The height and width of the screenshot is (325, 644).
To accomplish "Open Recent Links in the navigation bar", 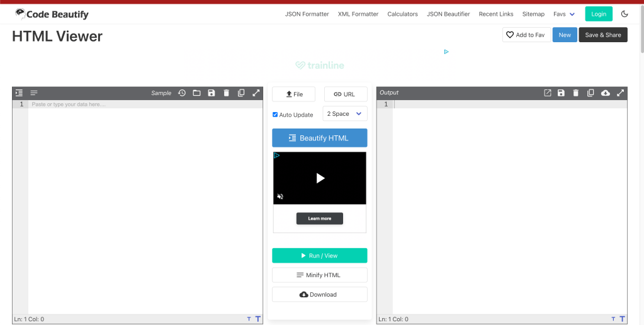I will (x=495, y=14).
